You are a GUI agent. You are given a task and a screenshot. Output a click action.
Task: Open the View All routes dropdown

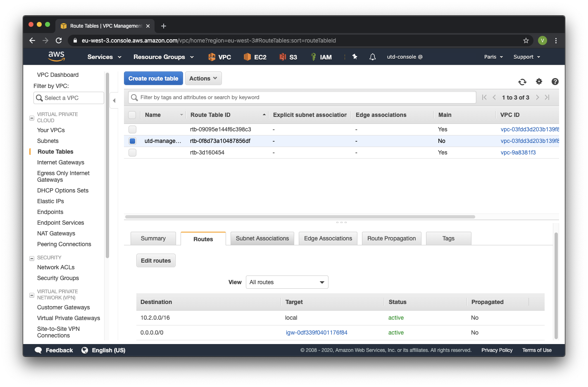(x=287, y=282)
